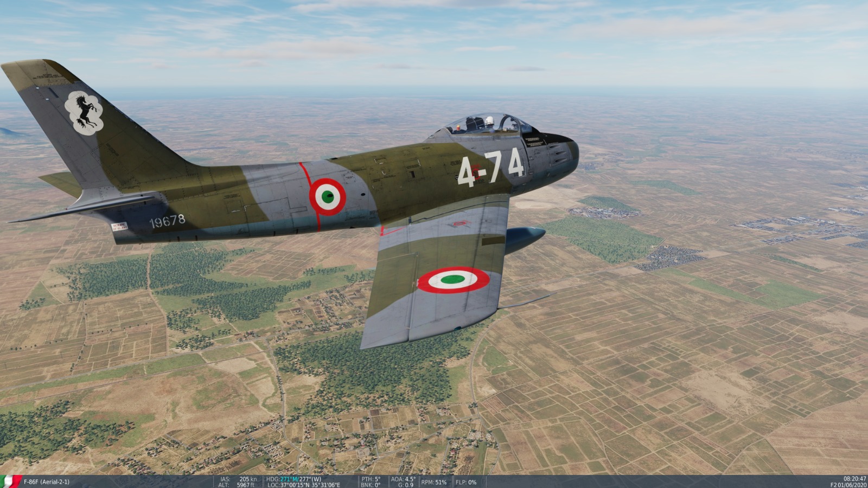The image size is (868, 488).
Task: Click the AOA 4.5° readout
Action: [403, 479]
